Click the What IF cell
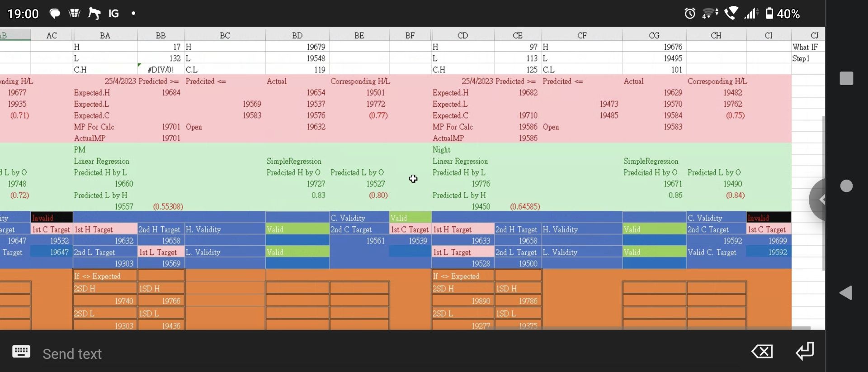This screenshot has height=372, width=868. (807, 47)
